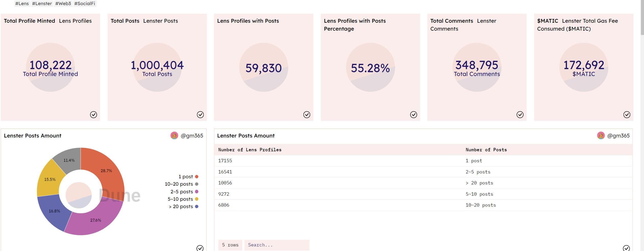Screen dimensions: 644x251
Task: Click checkmark icon on Total Posts card
Action: pos(200,115)
